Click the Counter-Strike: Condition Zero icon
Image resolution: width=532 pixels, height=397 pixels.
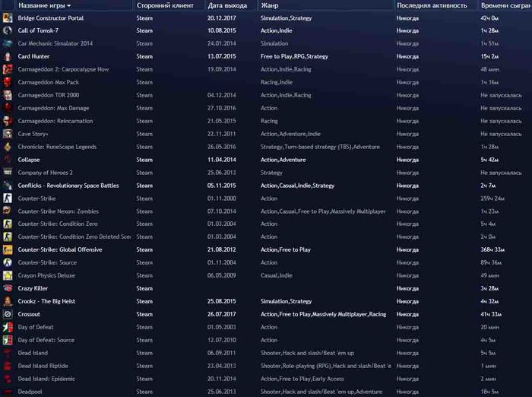coord(8,224)
